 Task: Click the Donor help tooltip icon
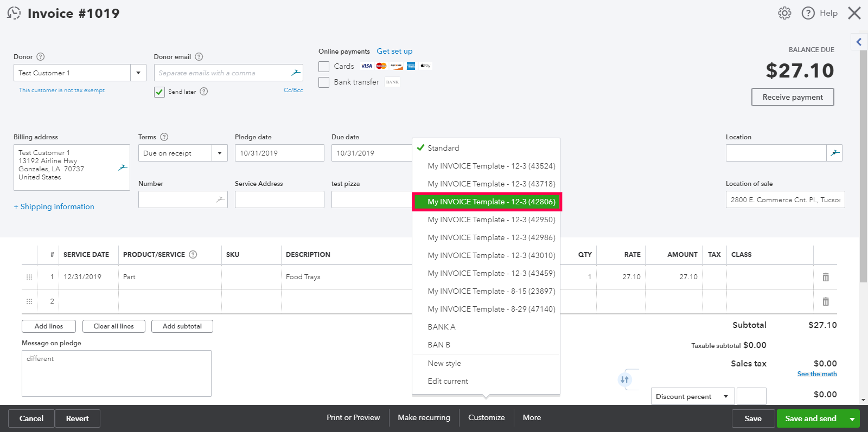tap(41, 57)
